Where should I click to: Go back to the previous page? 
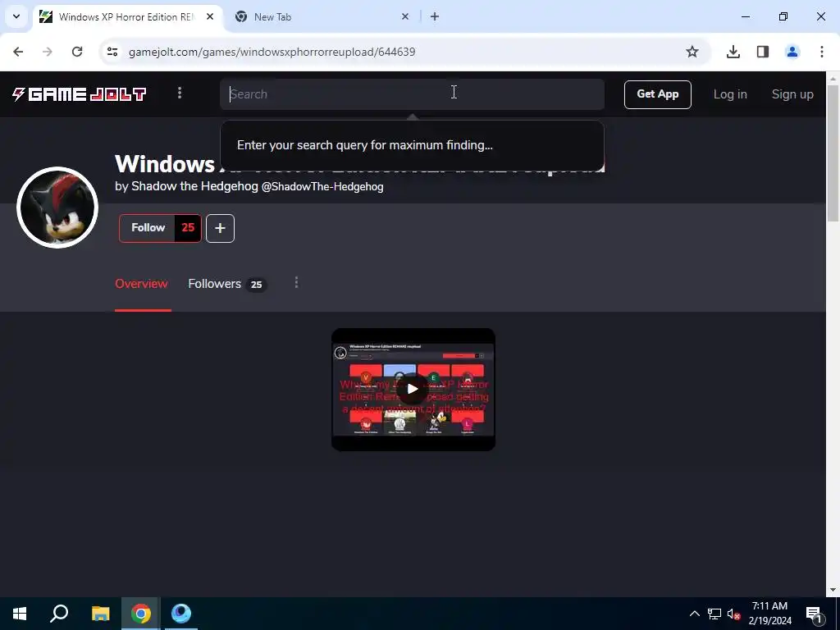pyautogui.click(x=18, y=52)
